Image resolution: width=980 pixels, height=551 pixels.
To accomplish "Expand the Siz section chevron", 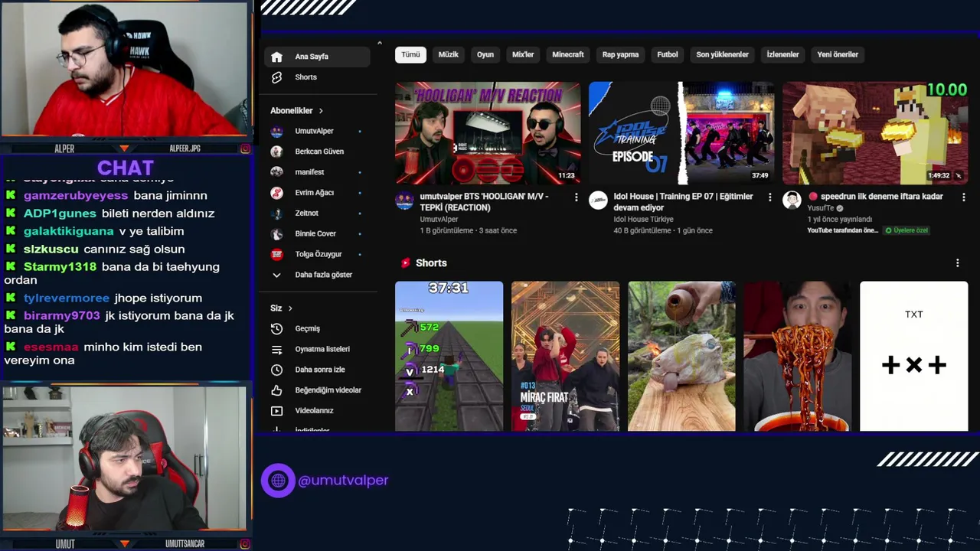I will pyautogui.click(x=290, y=308).
